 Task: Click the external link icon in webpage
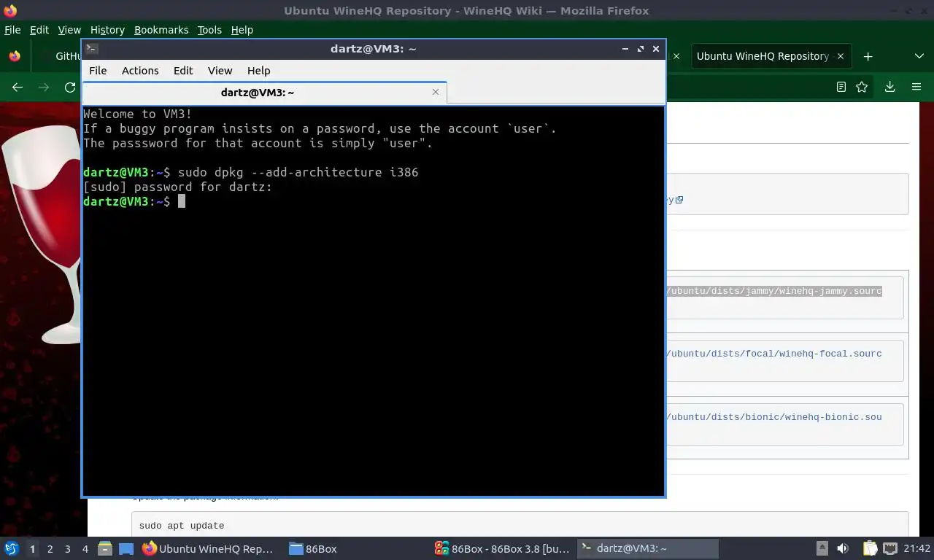(x=679, y=200)
